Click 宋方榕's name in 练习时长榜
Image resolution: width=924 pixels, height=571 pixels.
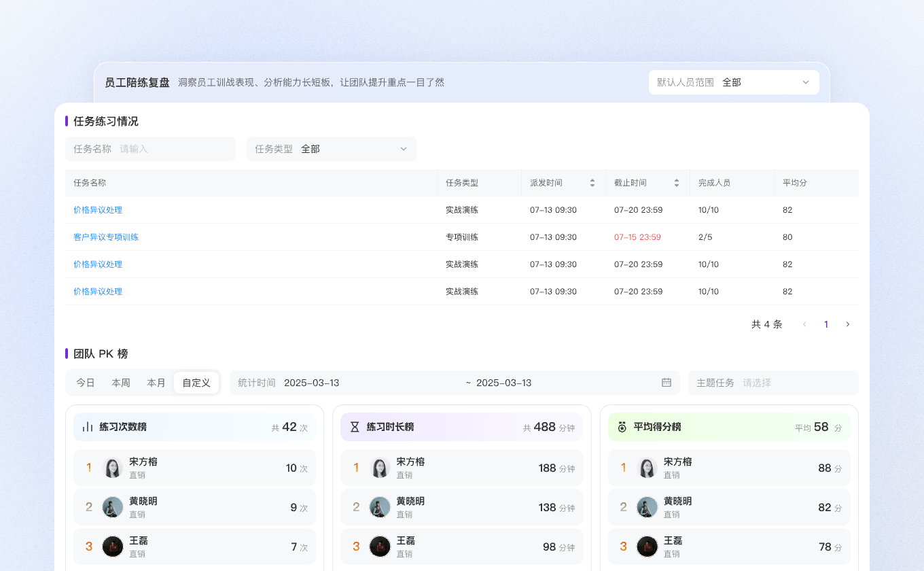(x=410, y=462)
